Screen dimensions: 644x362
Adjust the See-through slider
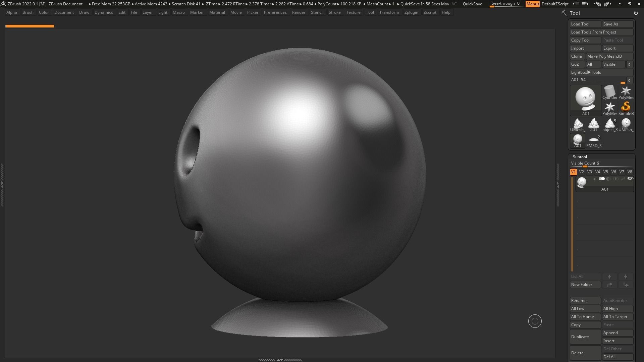click(x=505, y=4)
